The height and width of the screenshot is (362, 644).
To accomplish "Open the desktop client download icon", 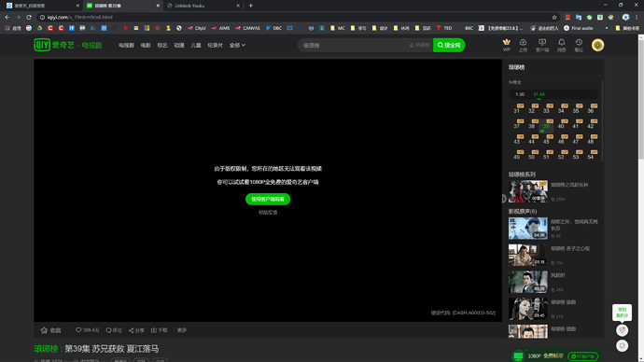I will click(x=542, y=45).
